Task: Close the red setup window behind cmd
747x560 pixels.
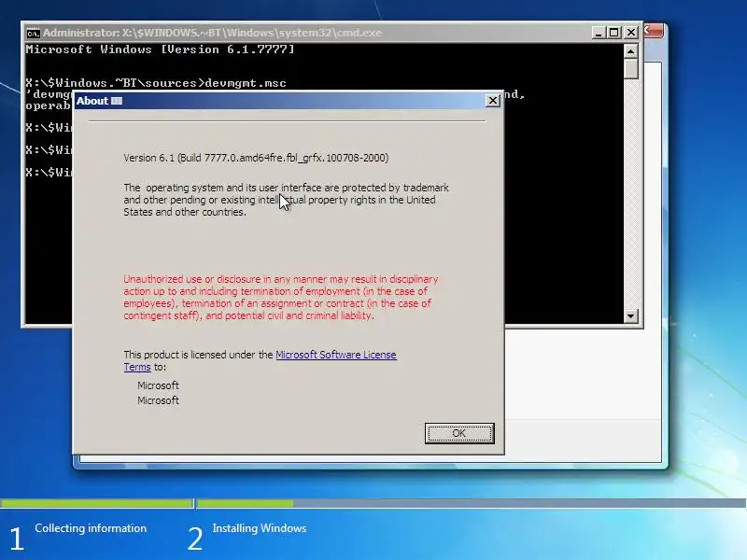Action: pos(654,31)
